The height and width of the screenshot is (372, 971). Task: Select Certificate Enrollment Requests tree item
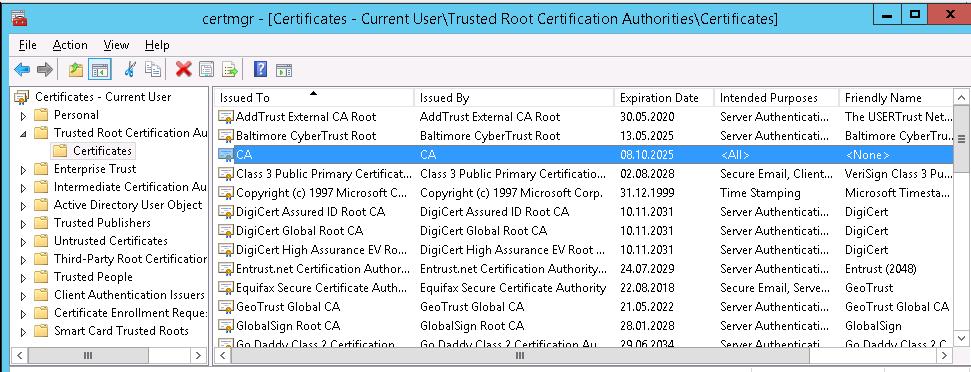pos(130,313)
